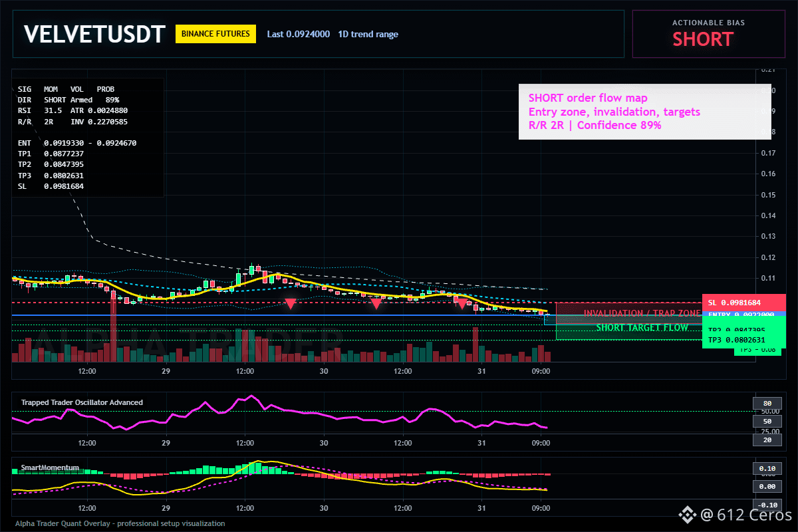Click the VELVETUSDT symbol title

94,35
